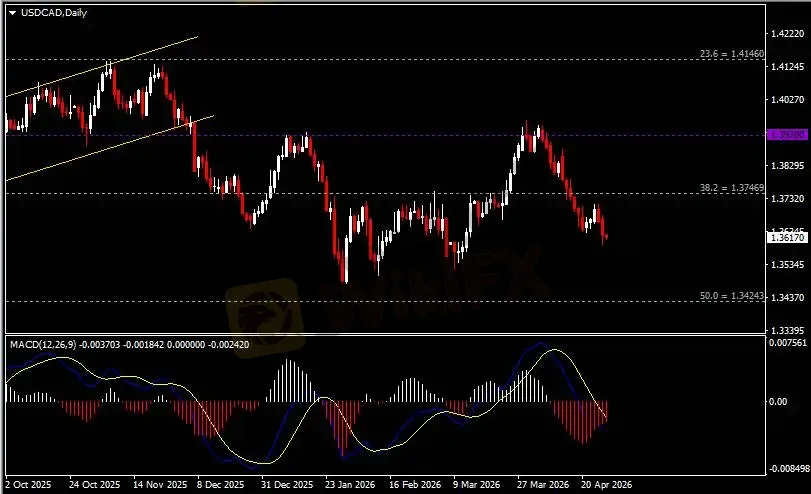
Task: Click the 14 Nov 2025 date label
Action: click(x=160, y=485)
